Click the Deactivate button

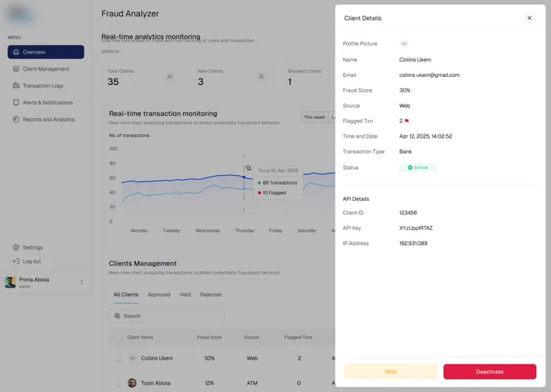coord(490,372)
